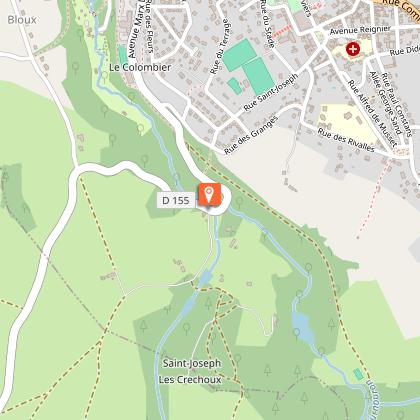Click the D 155 road label
420x420 pixels.
pos(176,200)
